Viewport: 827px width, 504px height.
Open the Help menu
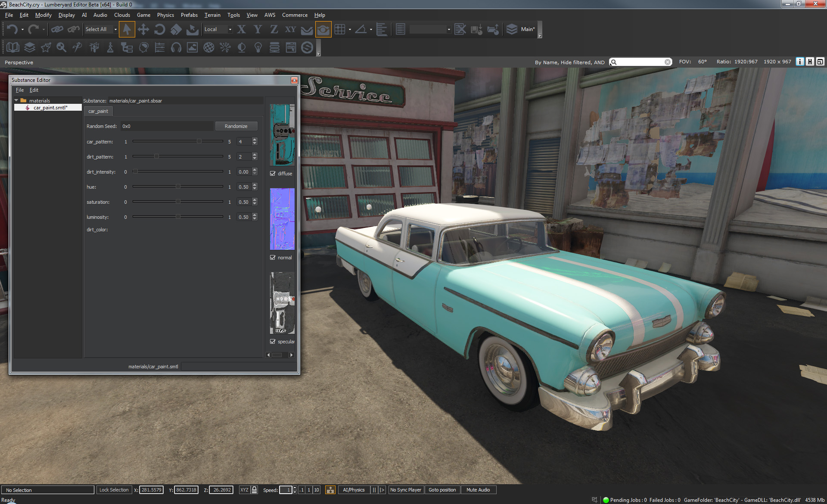tap(319, 15)
